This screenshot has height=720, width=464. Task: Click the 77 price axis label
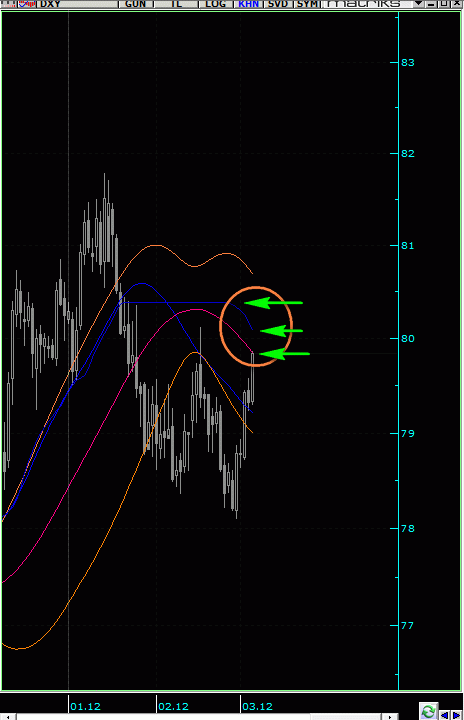click(x=407, y=625)
